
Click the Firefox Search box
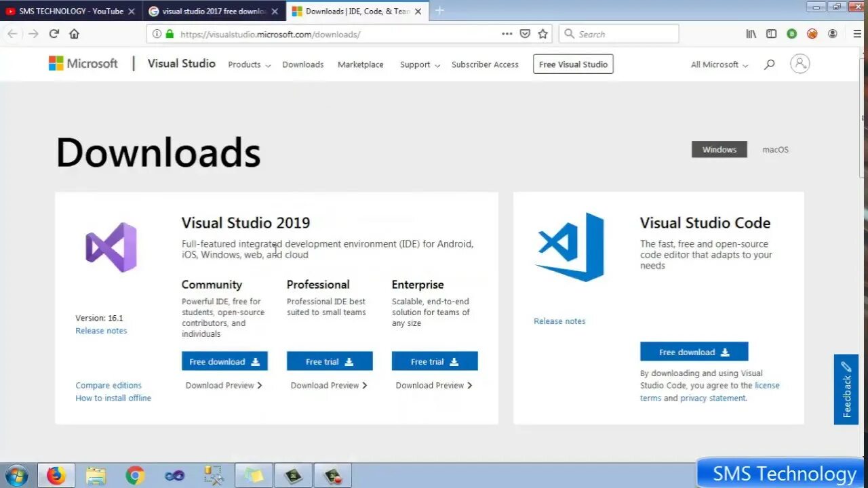[618, 34]
